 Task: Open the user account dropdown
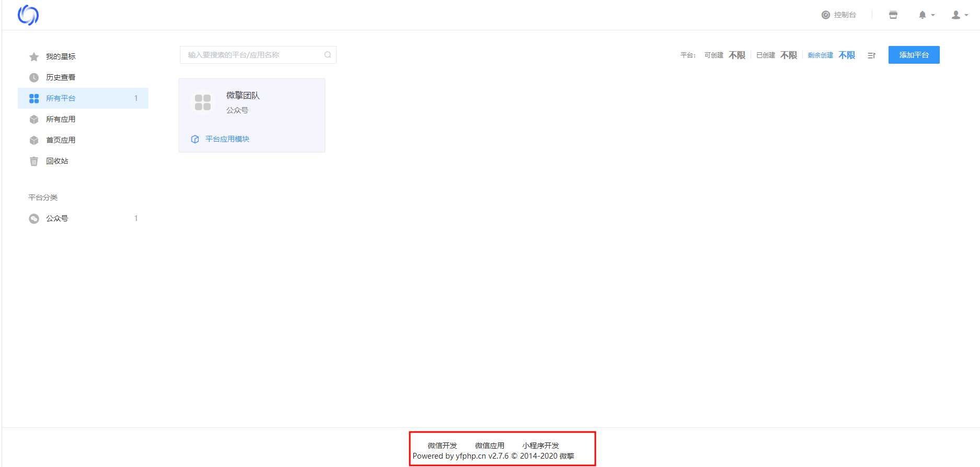[x=960, y=15]
